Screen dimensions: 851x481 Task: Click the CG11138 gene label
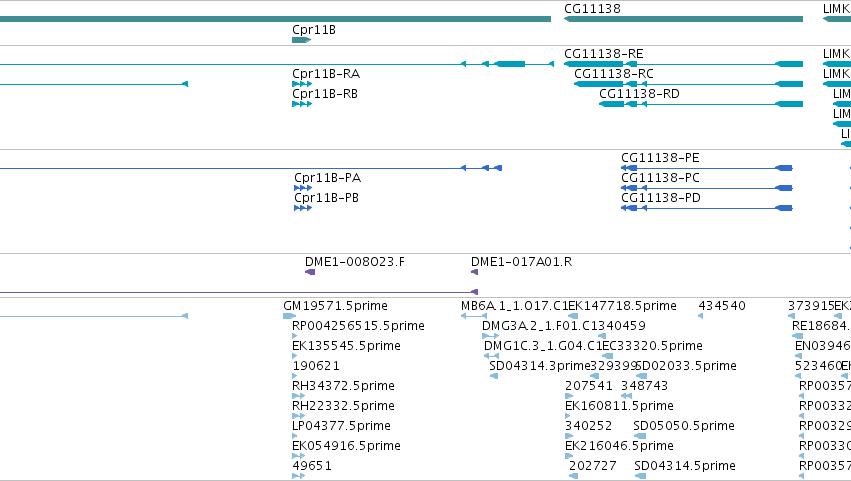592,9
